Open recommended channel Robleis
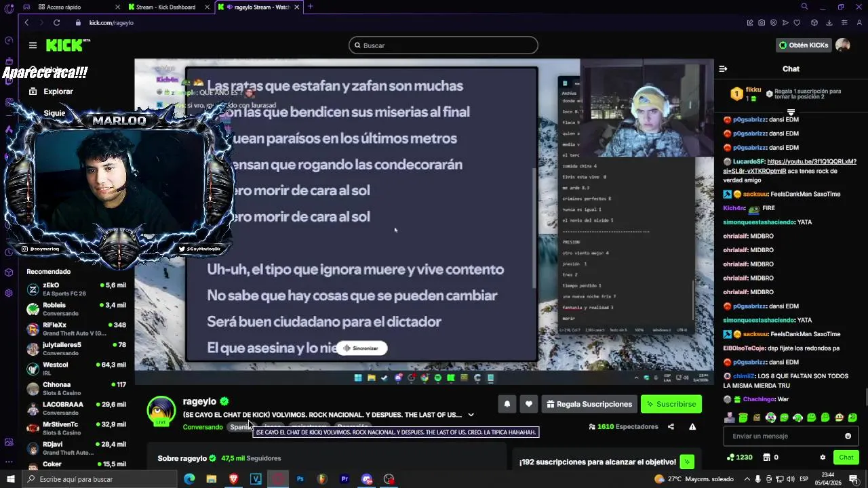 77,309
